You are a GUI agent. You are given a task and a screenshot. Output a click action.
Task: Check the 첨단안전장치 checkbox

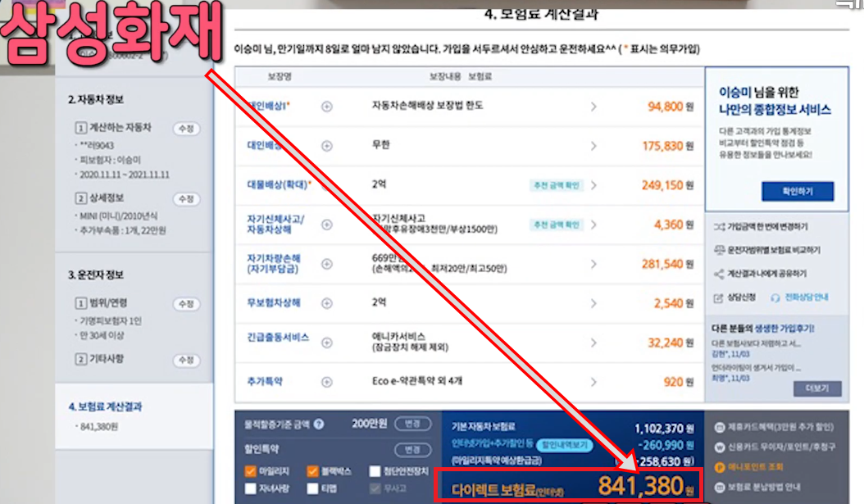point(375,471)
